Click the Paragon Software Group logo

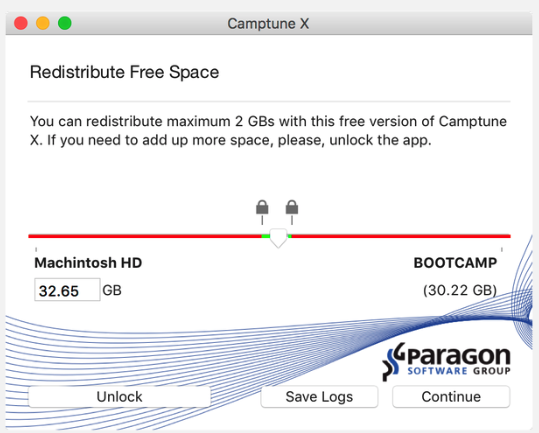[446, 361]
